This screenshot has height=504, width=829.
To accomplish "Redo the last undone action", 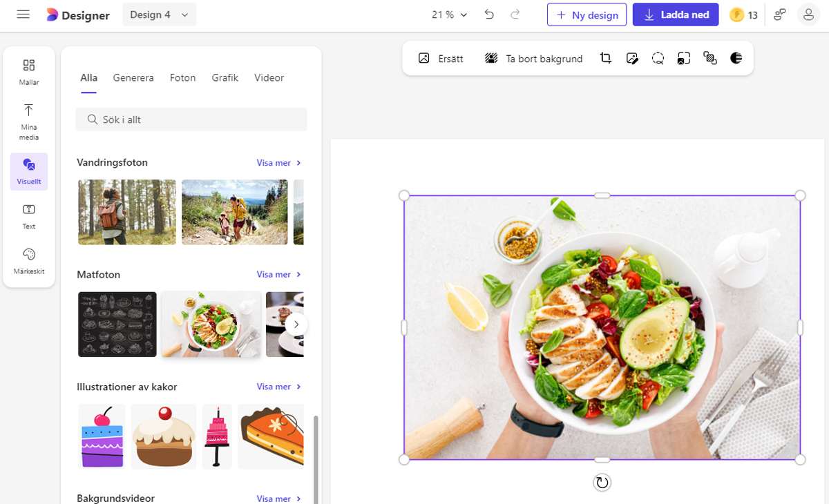I will 515,14.
